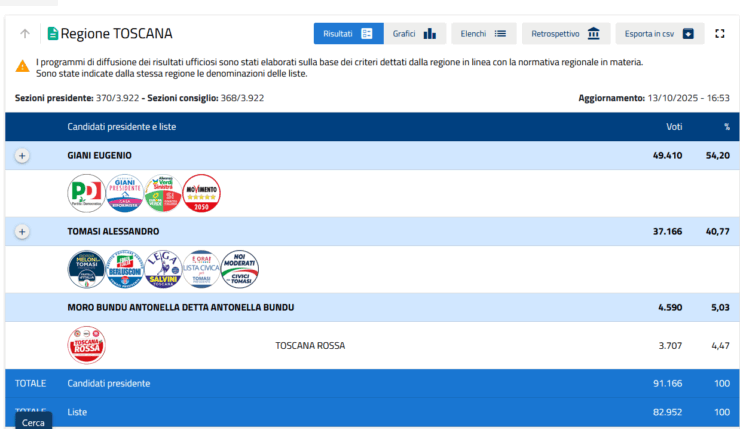Open the Cerca search tab
740x429 pixels.
pos(33,422)
